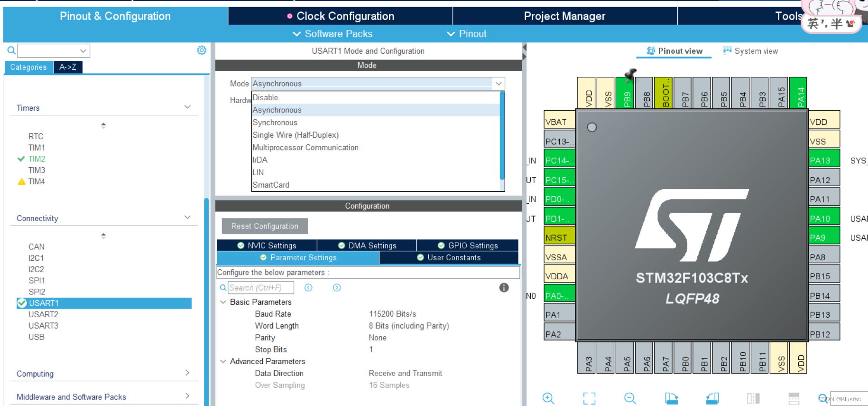
Task: Click the IME language indicator
Action: (x=813, y=23)
